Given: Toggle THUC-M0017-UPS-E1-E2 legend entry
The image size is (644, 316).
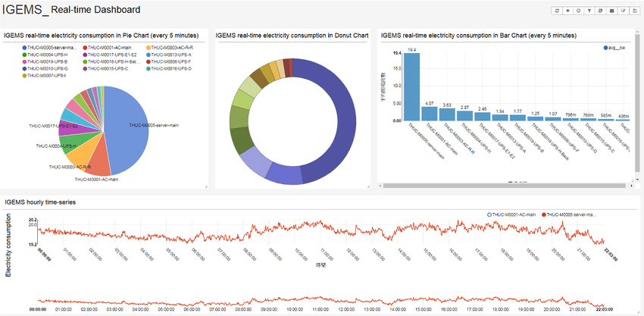Looking at the screenshot, I should click(x=110, y=55).
